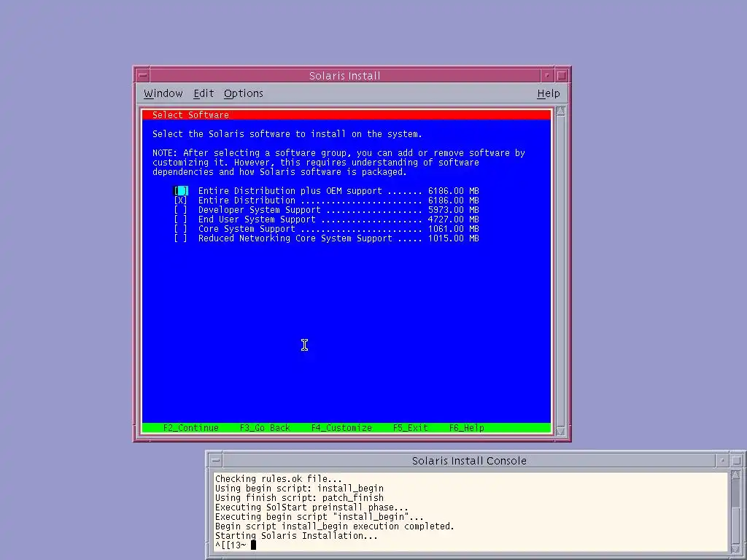Click the console prompt cursor line
Screen dimensions: 747x560
[236, 545]
